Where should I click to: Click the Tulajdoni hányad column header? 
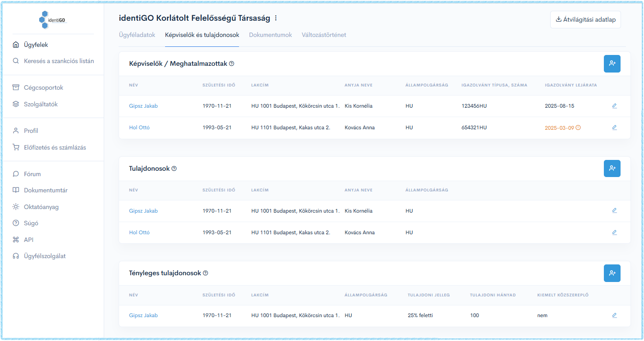[492, 295]
